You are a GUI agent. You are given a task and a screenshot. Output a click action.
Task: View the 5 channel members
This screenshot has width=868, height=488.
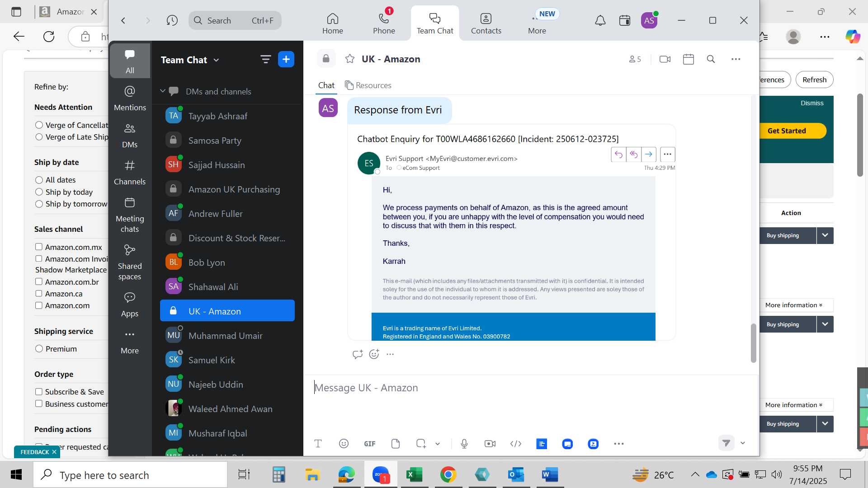coord(635,59)
